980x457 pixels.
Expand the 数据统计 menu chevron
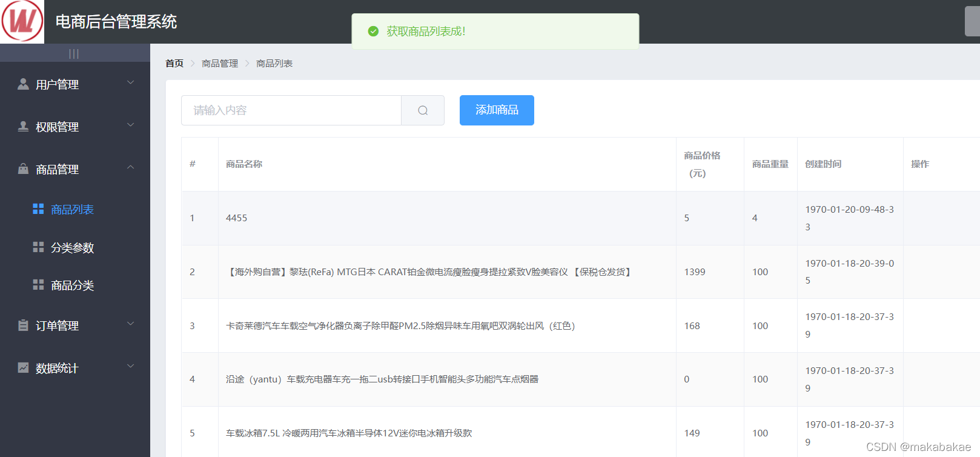tap(130, 367)
